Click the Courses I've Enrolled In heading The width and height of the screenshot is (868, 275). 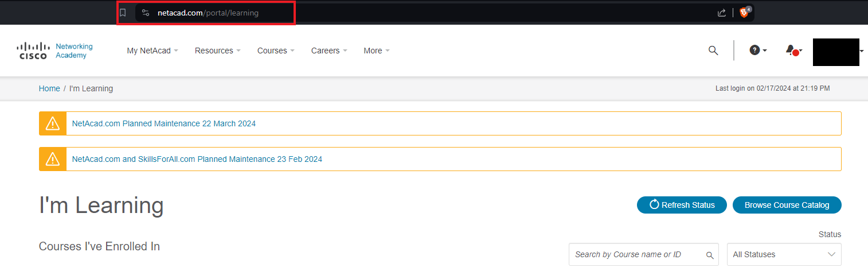(99, 246)
